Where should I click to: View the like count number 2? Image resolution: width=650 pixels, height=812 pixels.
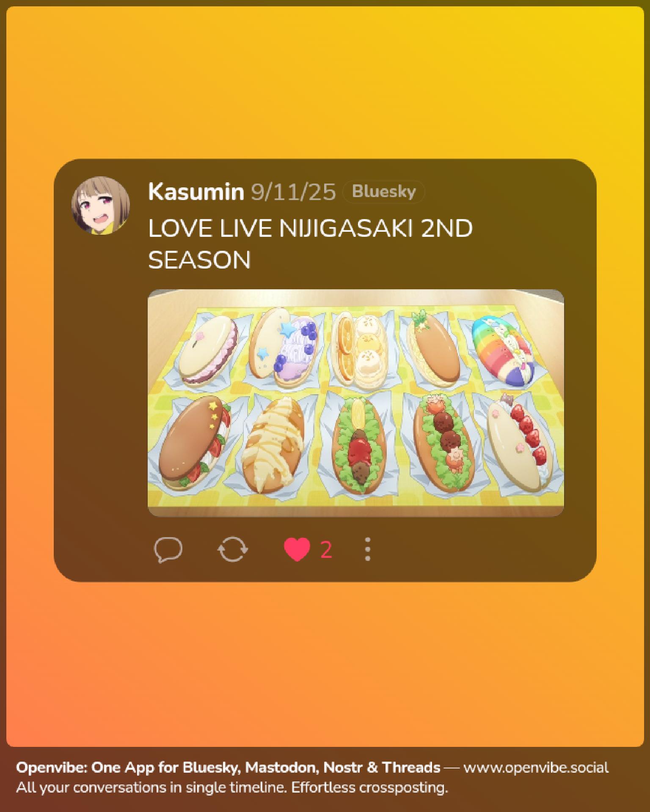(x=326, y=550)
